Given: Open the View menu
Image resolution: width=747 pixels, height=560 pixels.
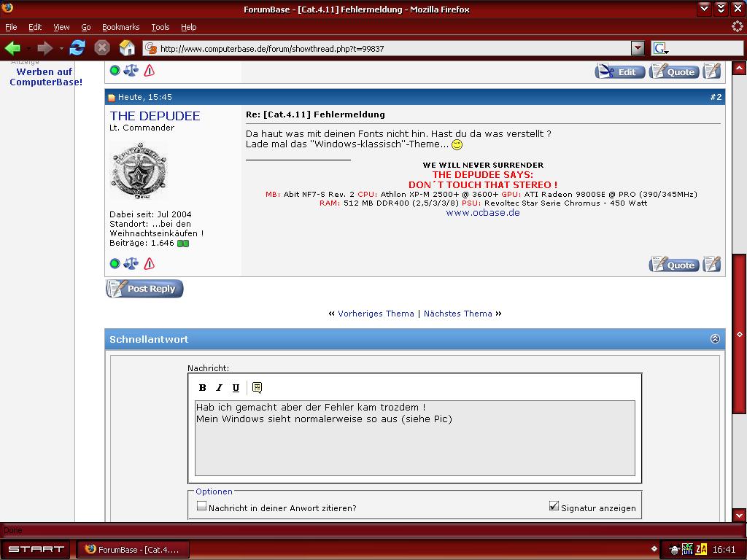Looking at the screenshot, I should (61, 27).
